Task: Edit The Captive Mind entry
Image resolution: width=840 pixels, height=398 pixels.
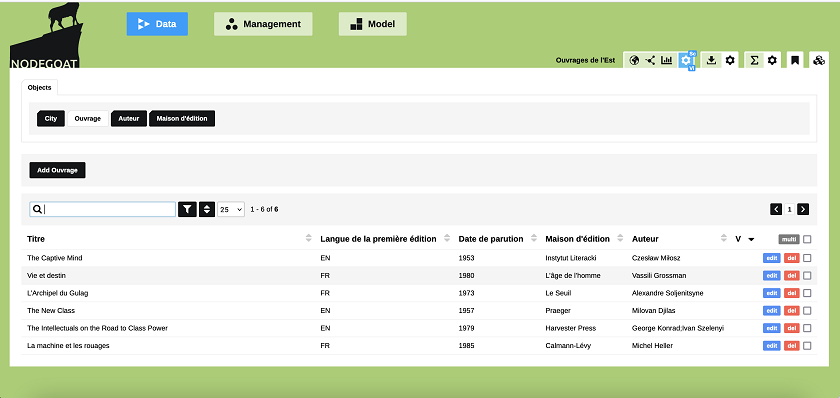Action: [772, 258]
